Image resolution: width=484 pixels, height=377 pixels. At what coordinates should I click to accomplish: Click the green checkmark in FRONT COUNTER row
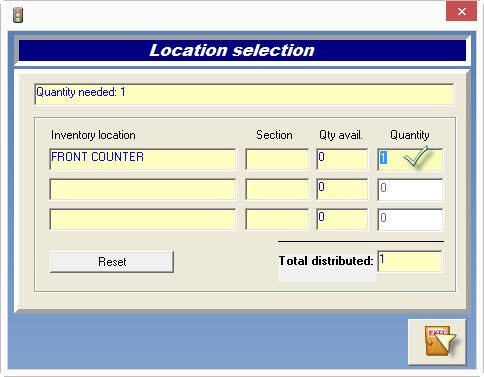point(416,156)
